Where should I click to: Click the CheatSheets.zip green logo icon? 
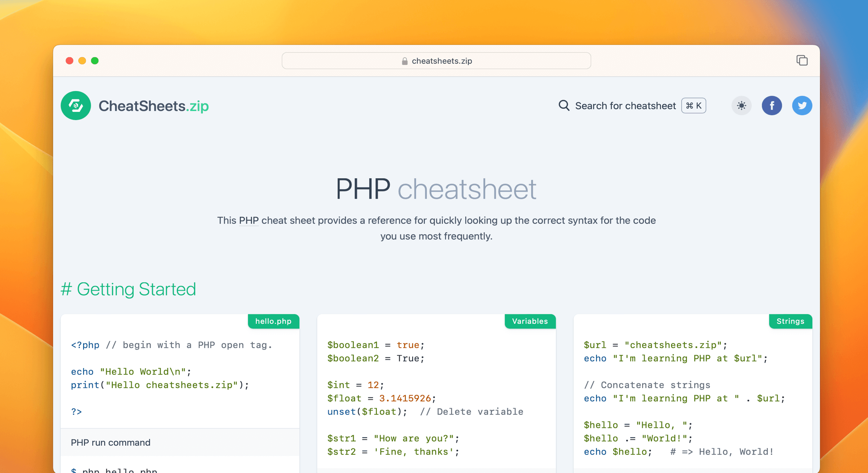coord(76,106)
